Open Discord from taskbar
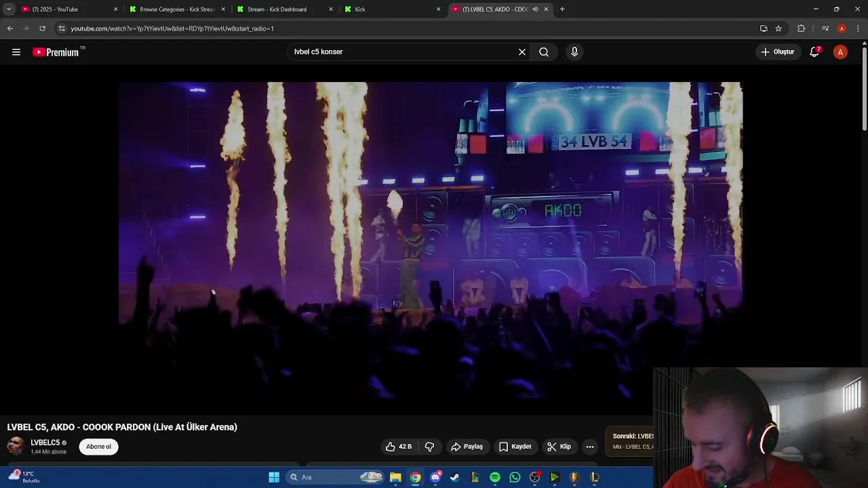This screenshot has width=868, height=488. 435,477
